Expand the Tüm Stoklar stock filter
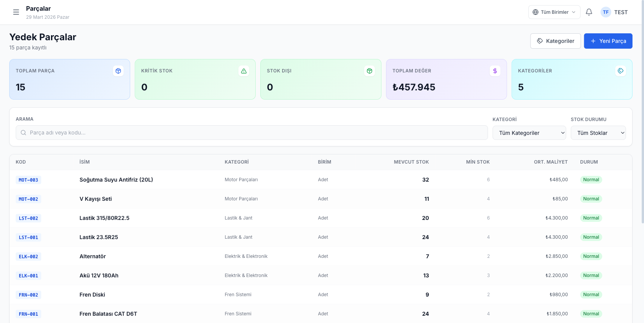This screenshot has width=644, height=323. tap(598, 133)
